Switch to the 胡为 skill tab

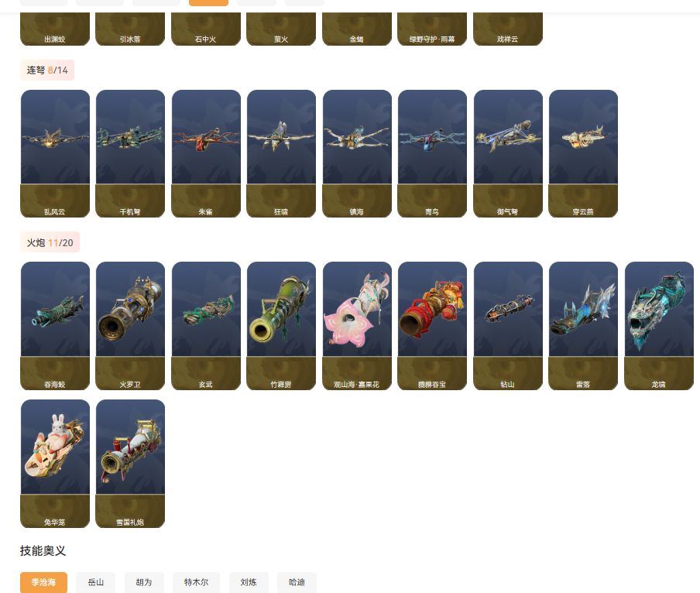(x=144, y=582)
